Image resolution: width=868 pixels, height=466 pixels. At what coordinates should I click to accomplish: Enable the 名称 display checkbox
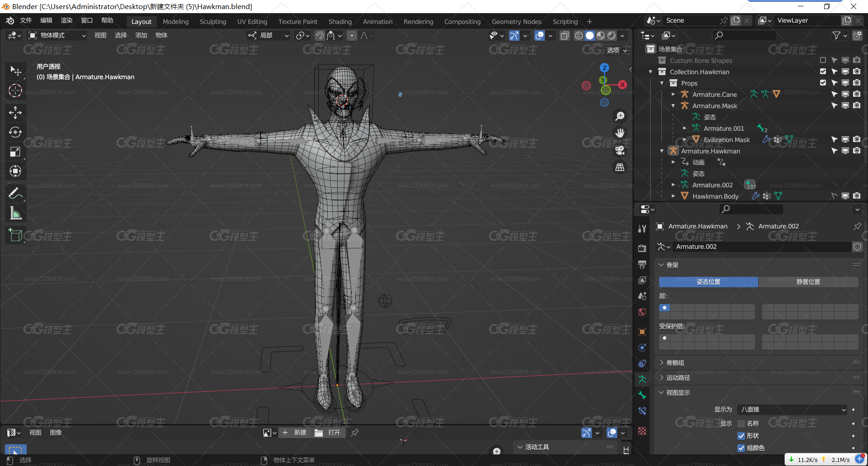(x=741, y=423)
